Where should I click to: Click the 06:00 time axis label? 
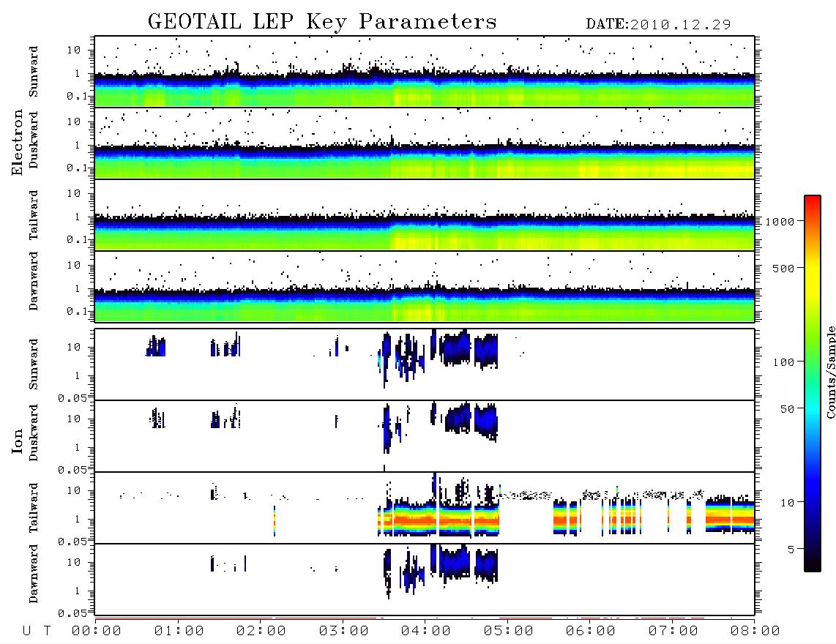click(591, 631)
